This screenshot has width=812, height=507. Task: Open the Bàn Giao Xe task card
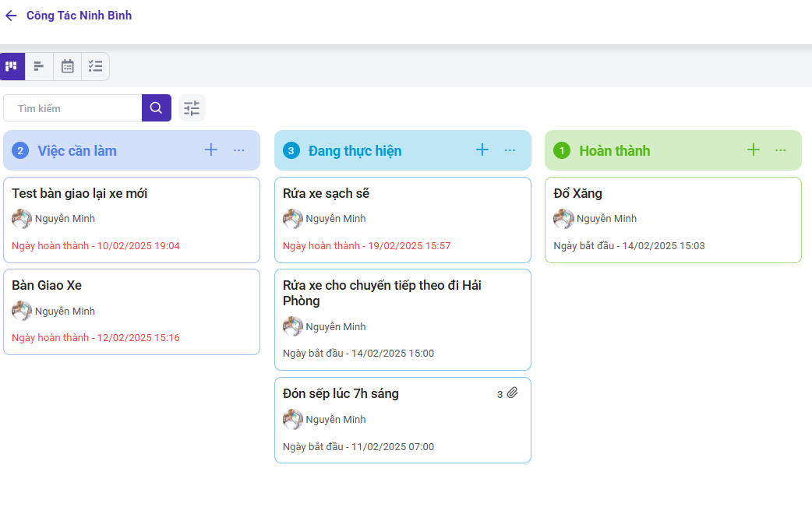47,286
